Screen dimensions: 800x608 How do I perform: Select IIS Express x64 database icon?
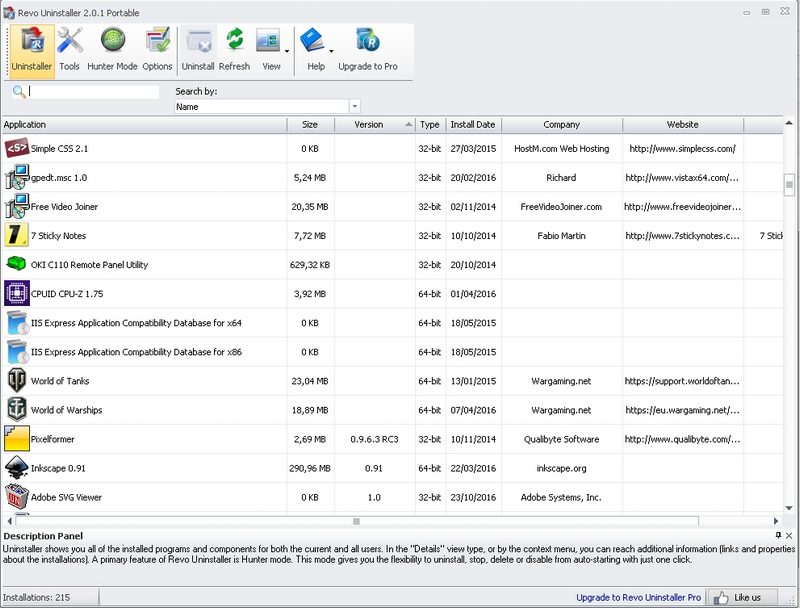[x=17, y=323]
